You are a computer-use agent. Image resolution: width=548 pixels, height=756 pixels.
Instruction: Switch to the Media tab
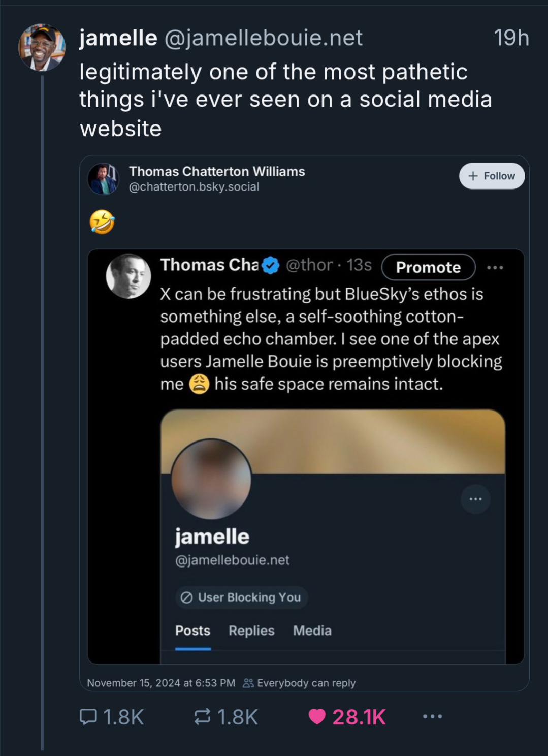tap(312, 631)
